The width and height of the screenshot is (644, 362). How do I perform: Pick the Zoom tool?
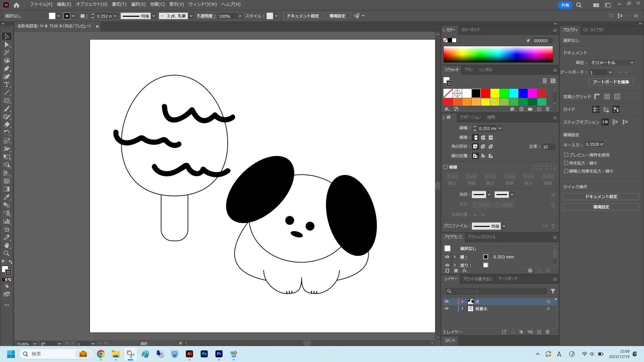coord(6,253)
